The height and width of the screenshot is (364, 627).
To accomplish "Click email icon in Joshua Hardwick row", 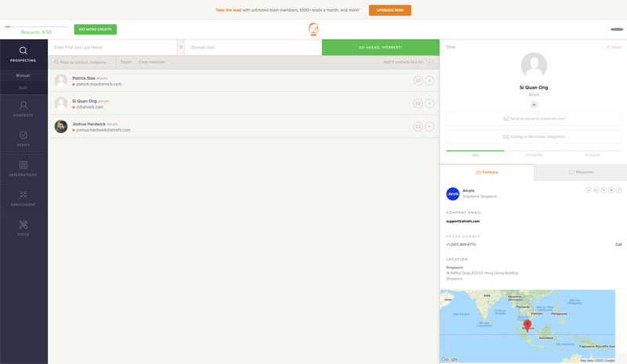I will pos(418,127).
